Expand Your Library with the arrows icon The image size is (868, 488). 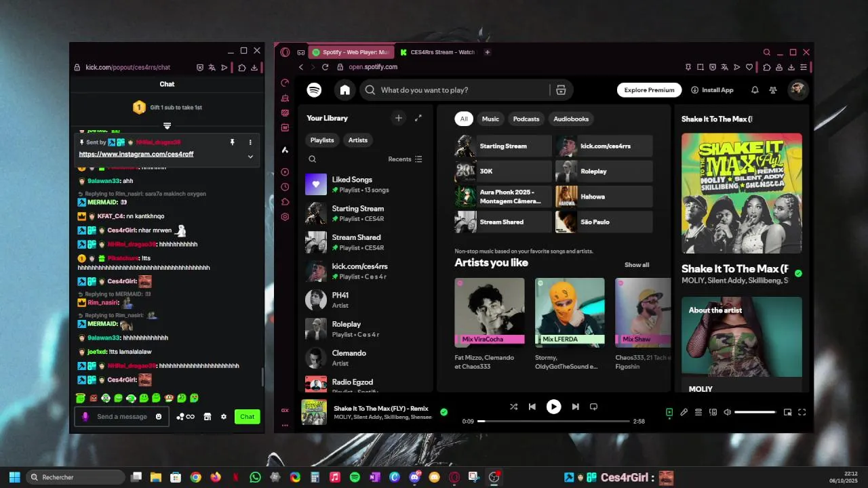coord(418,118)
